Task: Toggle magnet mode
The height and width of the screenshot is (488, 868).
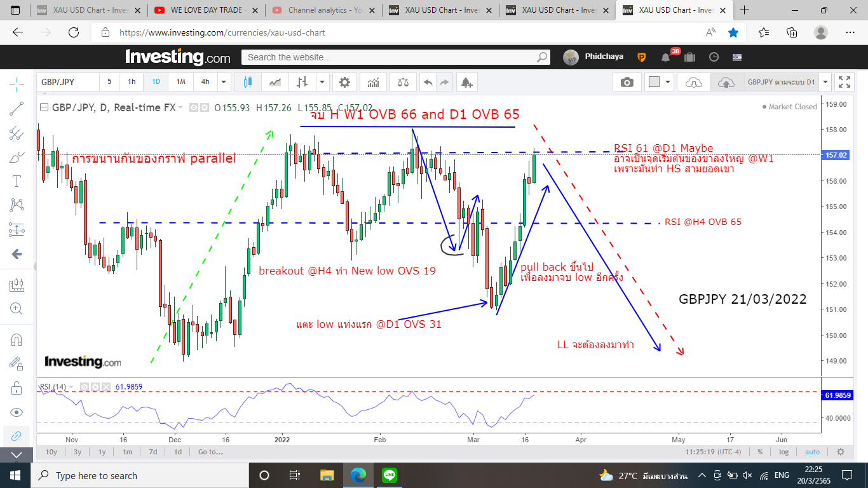Action: (17, 339)
